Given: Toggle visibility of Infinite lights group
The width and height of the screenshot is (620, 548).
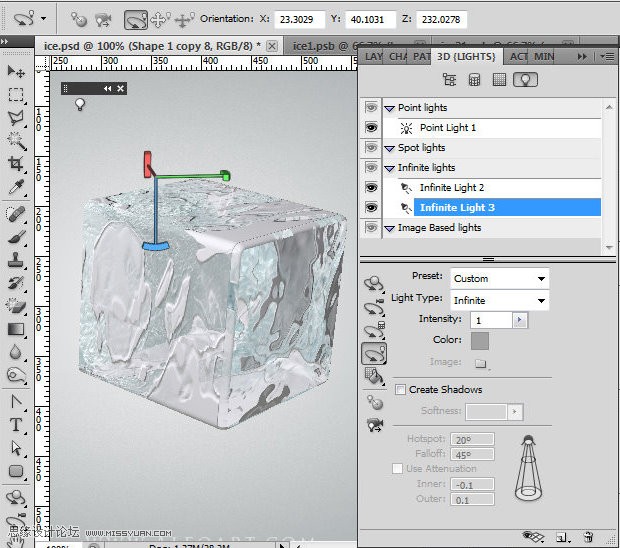Looking at the screenshot, I should [x=371, y=168].
